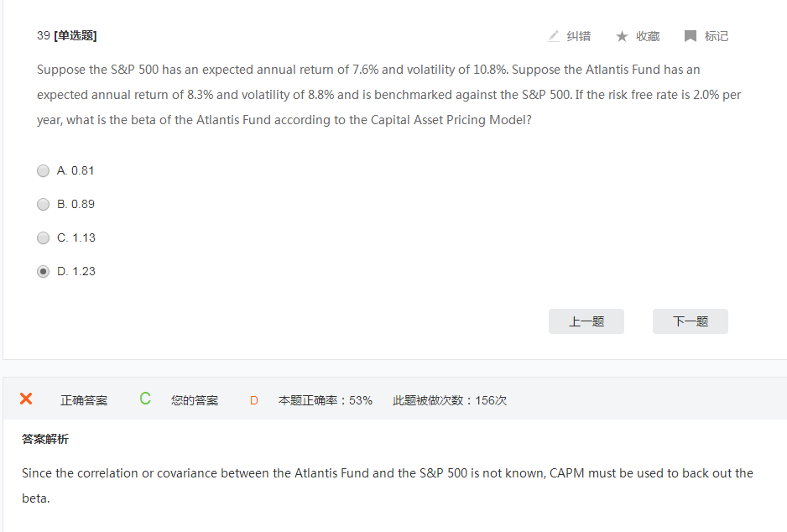Screen dimensions: 787x532
Task: Click the 答案解析 heading
Action: pos(45,439)
